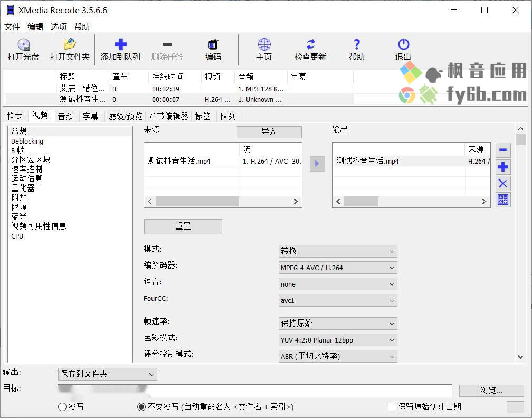Click 添加到队列 blue plus icon

tap(120, 44)
